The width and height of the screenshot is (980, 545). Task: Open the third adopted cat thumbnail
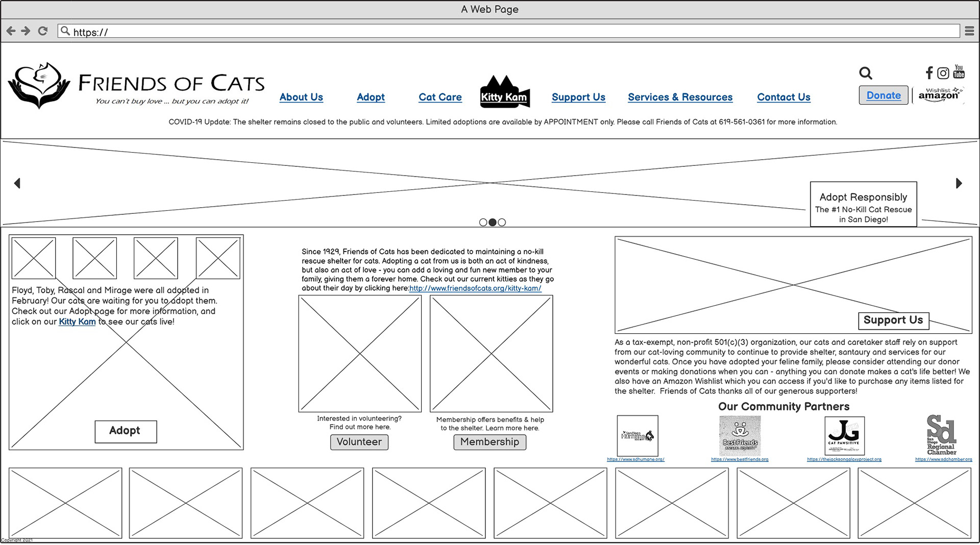click(x=156, y=258)
